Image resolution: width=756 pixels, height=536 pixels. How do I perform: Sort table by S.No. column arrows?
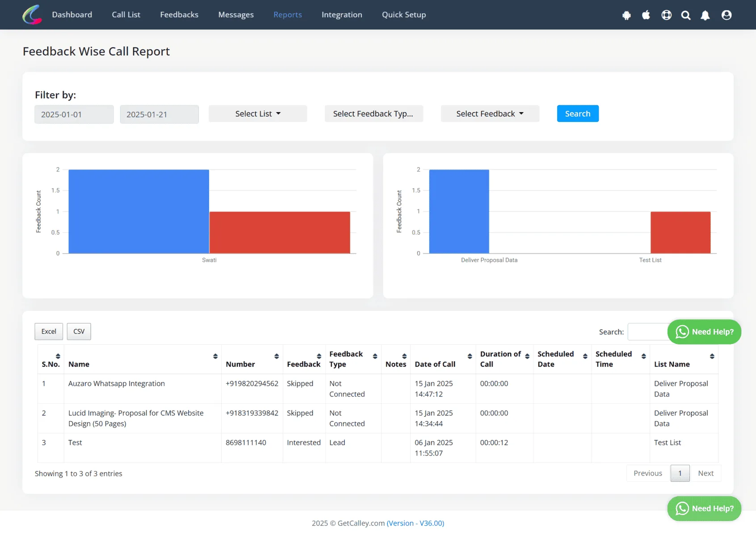tap(58, 356)
